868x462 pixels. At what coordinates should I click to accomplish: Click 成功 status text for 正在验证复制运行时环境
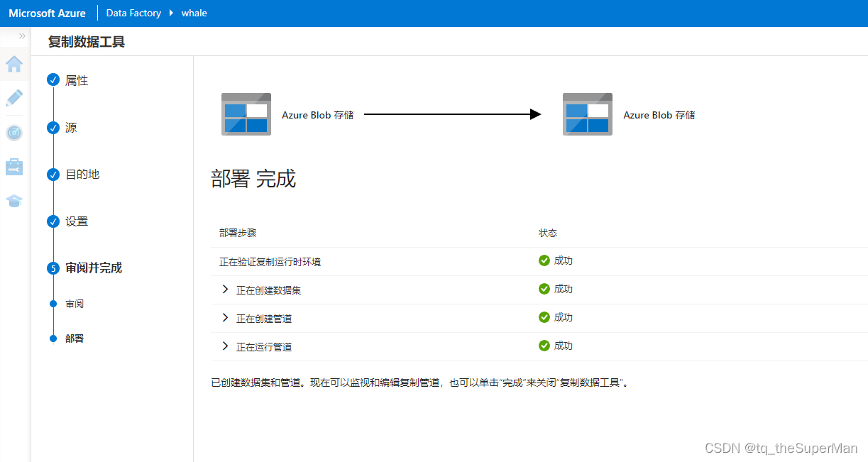(564, 260)
